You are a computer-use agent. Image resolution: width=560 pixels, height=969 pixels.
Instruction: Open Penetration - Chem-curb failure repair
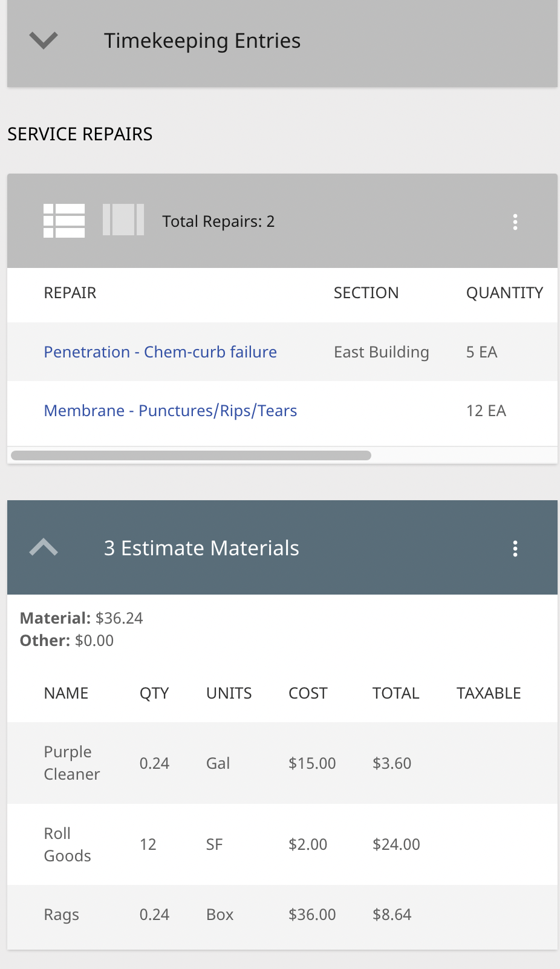click(x=160, y=352)
